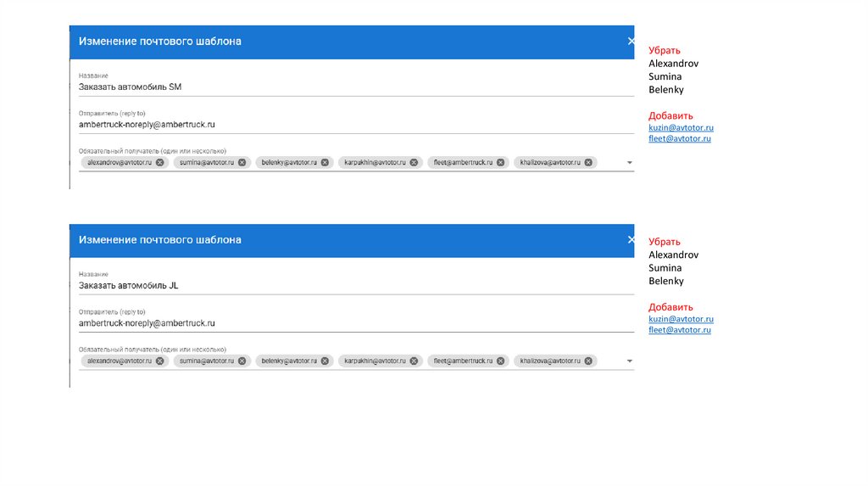Select khalizova@avtotor.ru chip text in JL template
Screen dimensions: 868x487
coord(550,361)
